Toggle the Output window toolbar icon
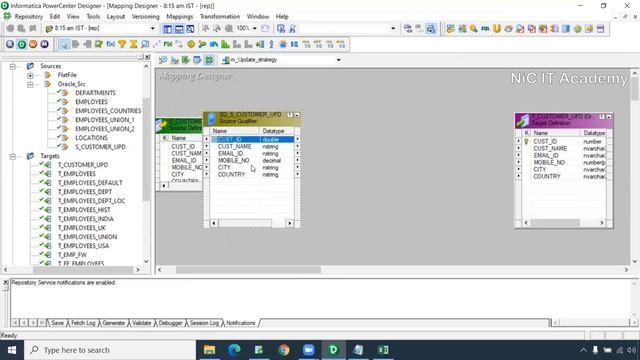This screenshot has width=640, height=360. point(179,29)
